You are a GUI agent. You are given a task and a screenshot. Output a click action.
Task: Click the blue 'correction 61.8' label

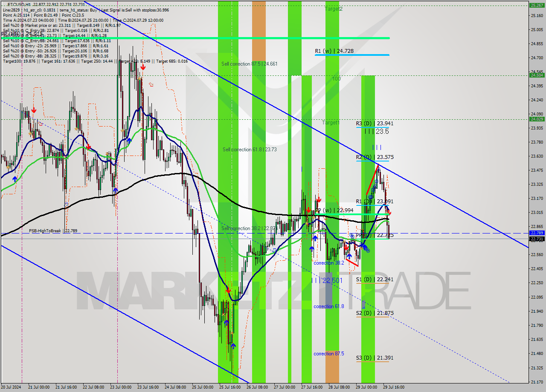[x=329, y=307]
